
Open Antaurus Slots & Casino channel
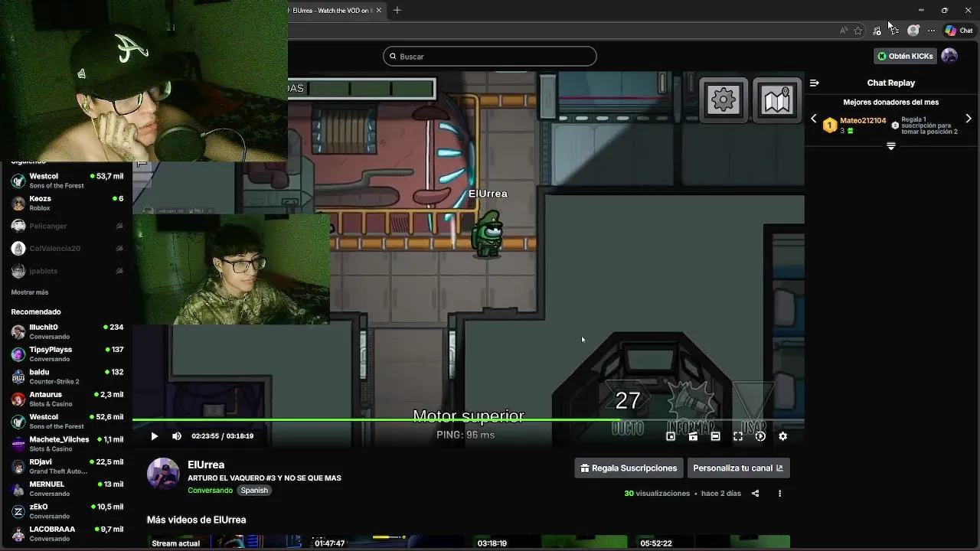67,399
